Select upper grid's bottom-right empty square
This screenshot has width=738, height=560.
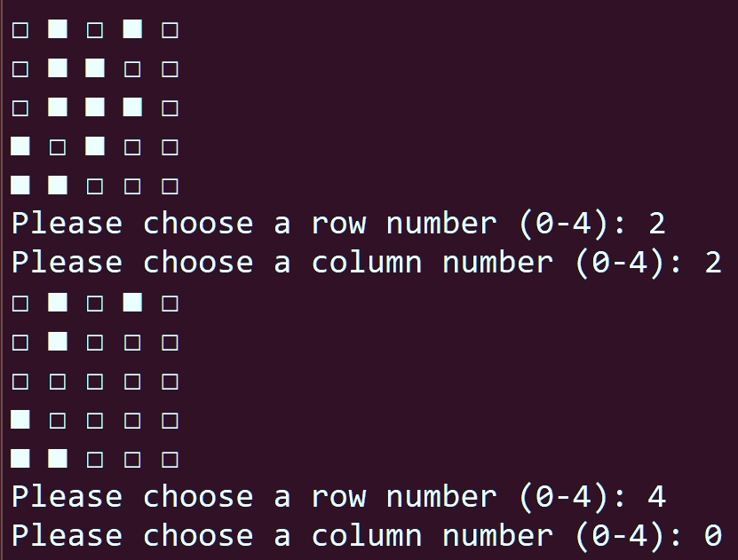[x=170, y=186]
